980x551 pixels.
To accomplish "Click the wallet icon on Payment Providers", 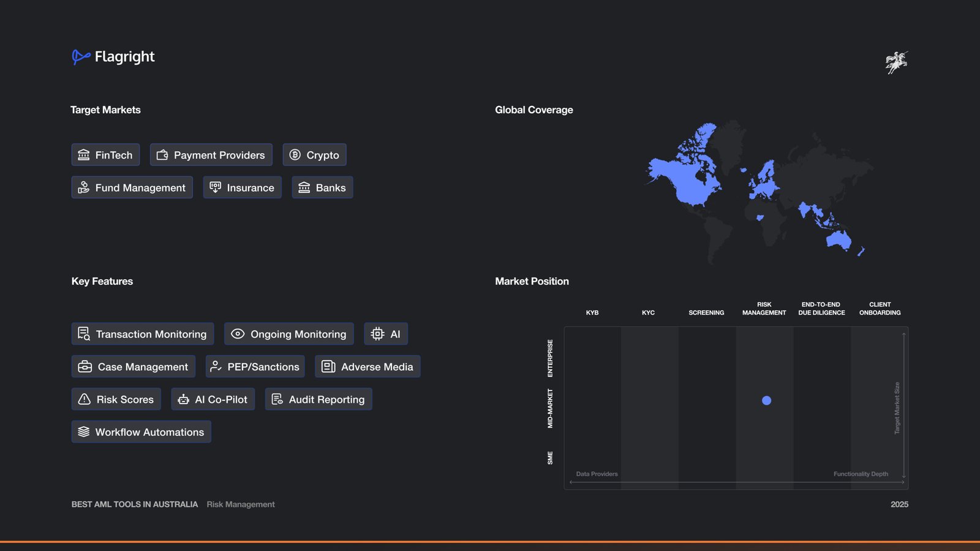I will [162, 155].
